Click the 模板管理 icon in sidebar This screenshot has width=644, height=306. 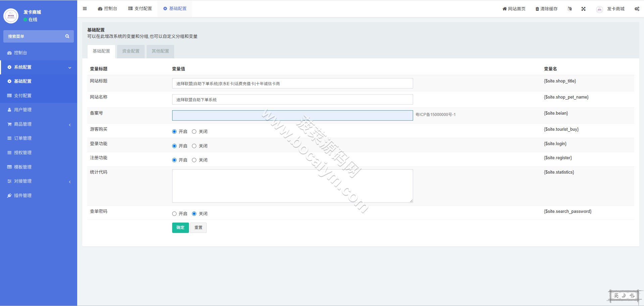[x=9, y=167]
